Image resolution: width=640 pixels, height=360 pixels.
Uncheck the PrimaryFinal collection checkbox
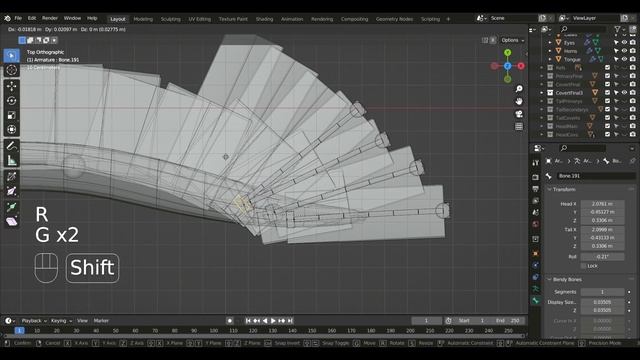pos(607,76)
